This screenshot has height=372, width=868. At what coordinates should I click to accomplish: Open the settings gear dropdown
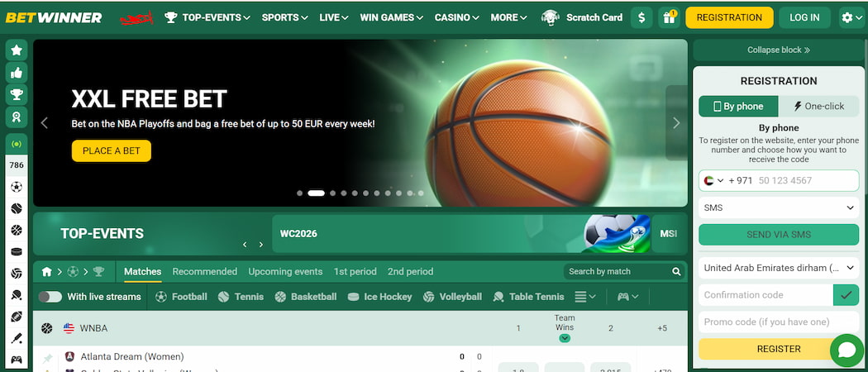[x=851, y=17]
